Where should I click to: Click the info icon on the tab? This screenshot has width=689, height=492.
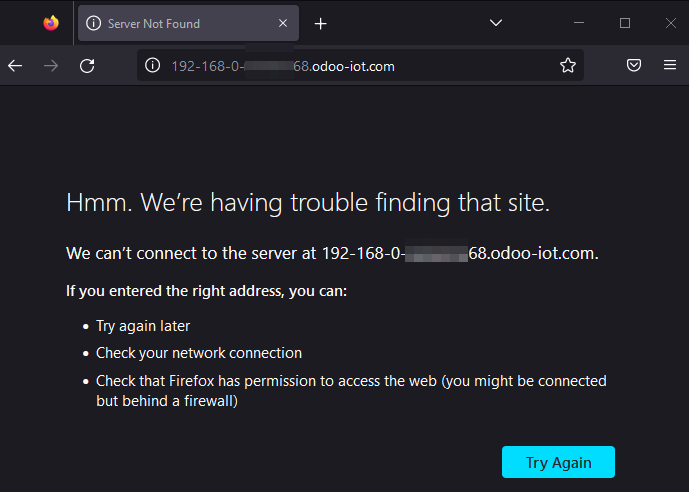coord(94,23)
